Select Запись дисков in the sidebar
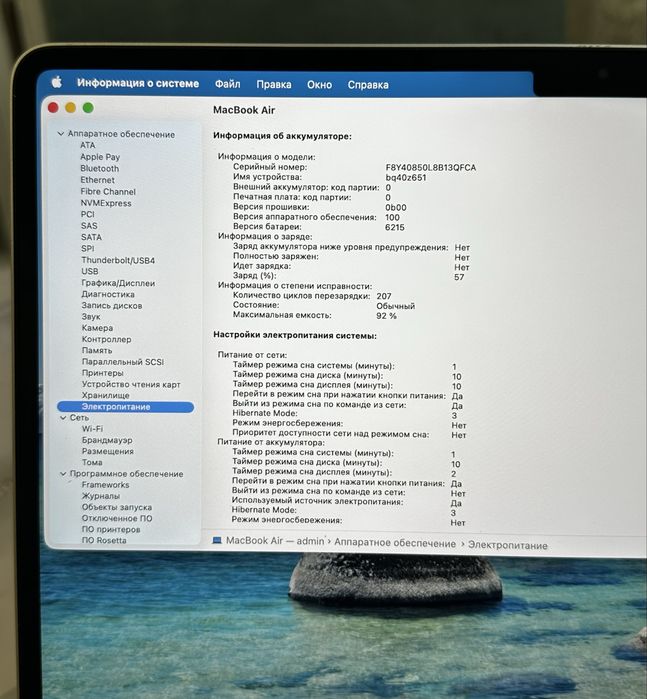Viewport: 647px width, 699px height. tap(112, 306)
